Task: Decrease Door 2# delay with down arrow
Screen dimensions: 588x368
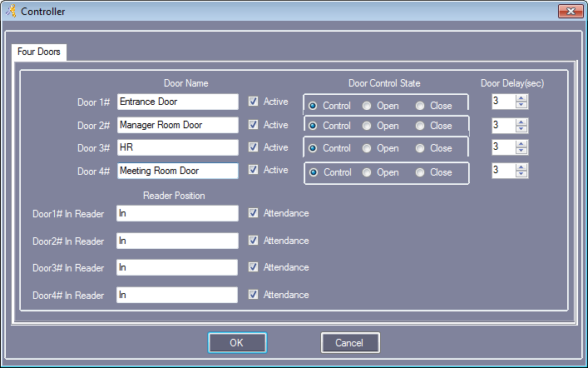Action: click(521, 129)
